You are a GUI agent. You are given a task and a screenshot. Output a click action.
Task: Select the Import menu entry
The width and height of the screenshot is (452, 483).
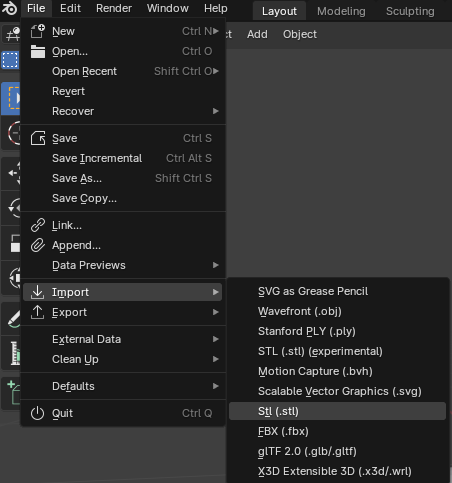point(122,292)
